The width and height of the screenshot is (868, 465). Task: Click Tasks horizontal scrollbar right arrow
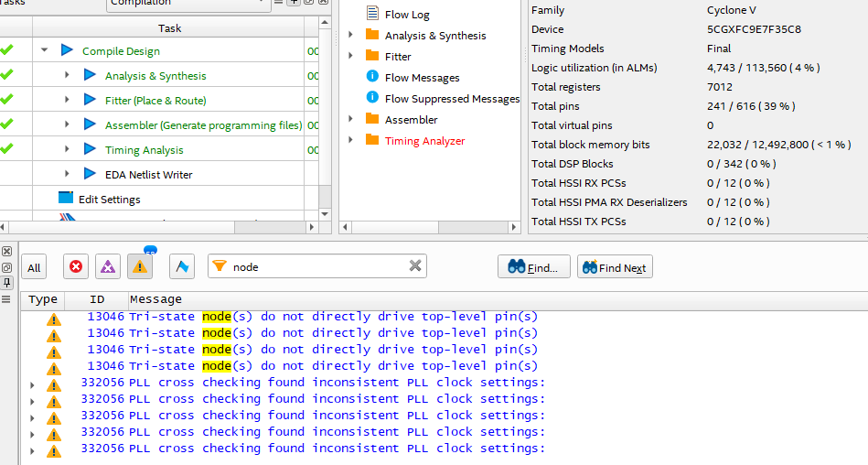pos(312,227)
